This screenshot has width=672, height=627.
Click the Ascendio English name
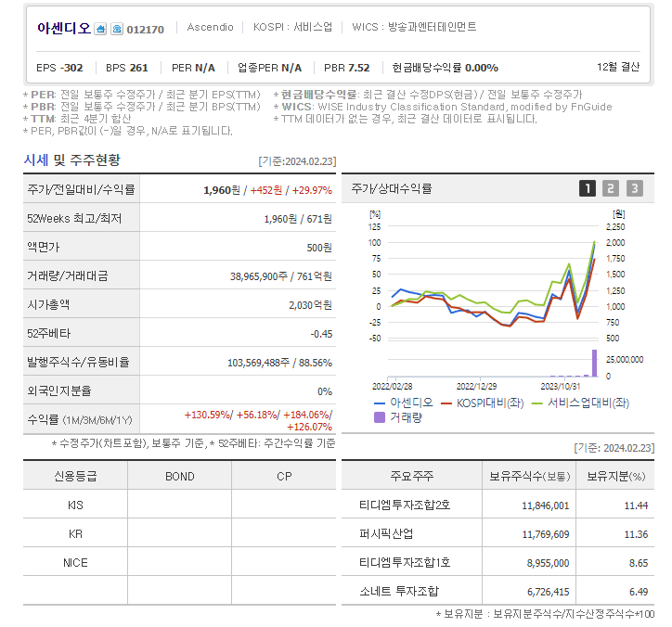click(210, 27)
